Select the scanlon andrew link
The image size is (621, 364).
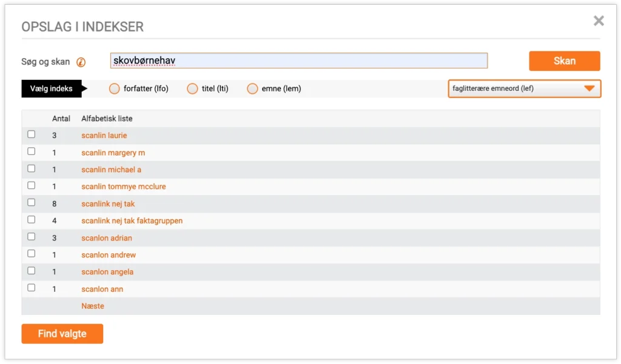(109, 255)
